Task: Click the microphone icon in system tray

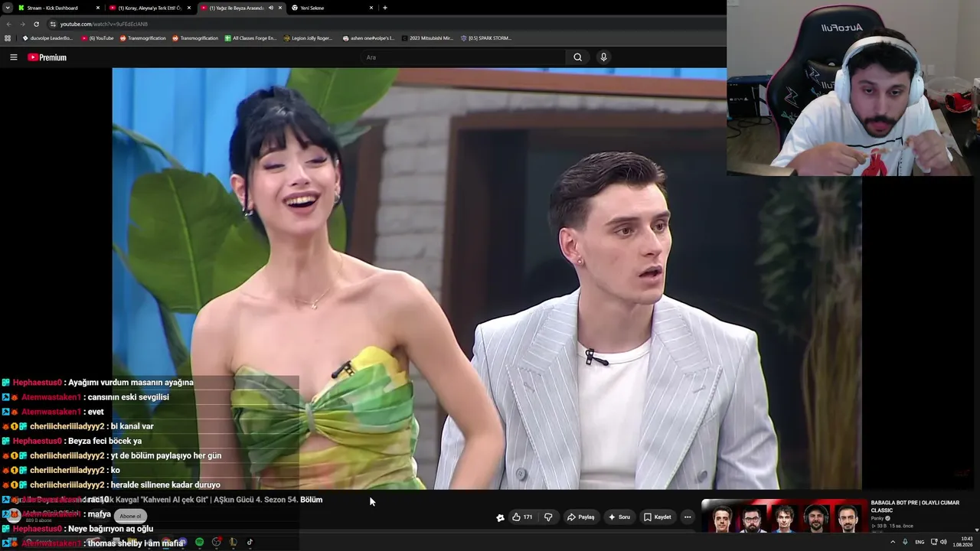Action: point(905,542)
